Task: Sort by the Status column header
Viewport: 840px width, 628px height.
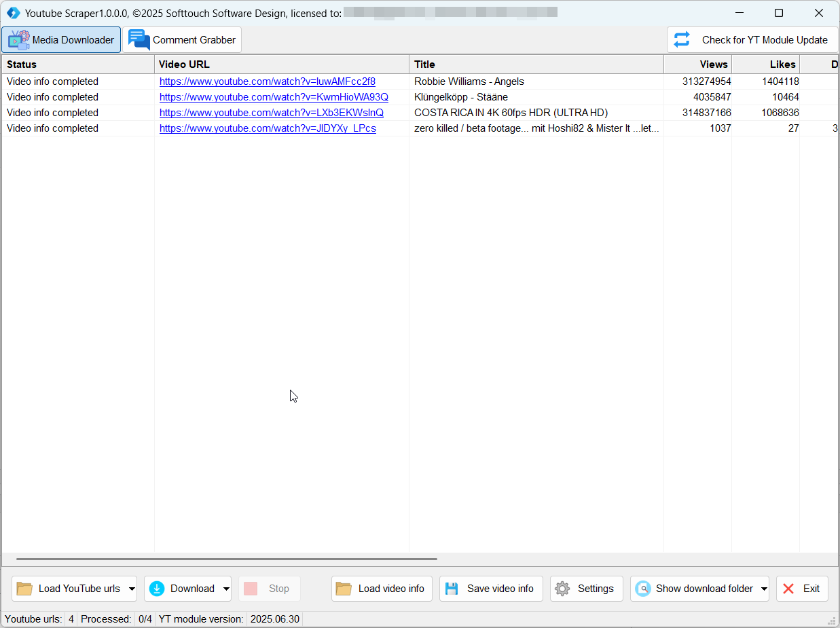Action: pos(78,64)
